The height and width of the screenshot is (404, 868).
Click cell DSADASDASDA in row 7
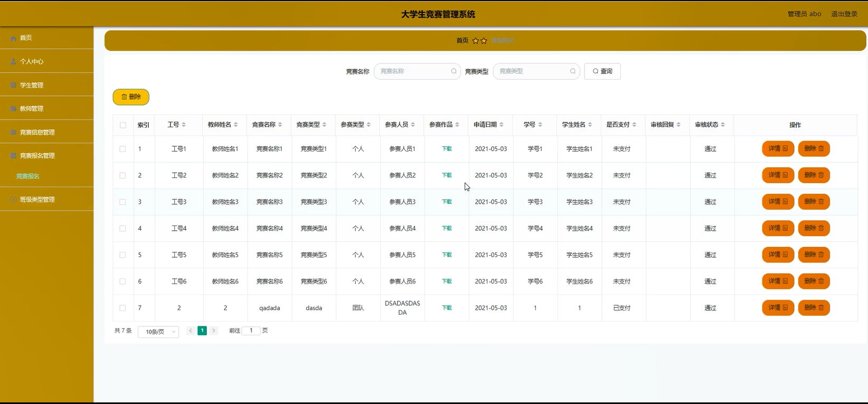(402, 308)
